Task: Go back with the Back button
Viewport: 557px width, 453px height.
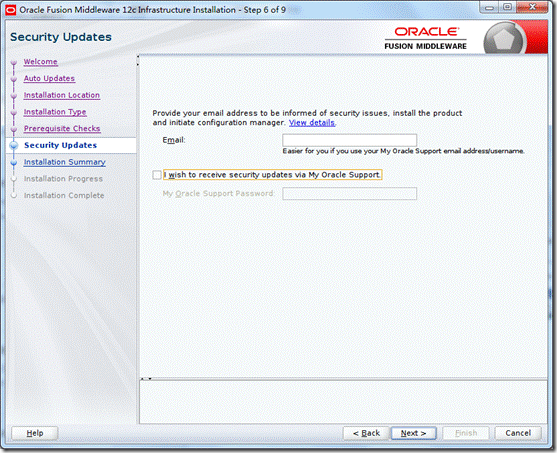Action: 366,433
